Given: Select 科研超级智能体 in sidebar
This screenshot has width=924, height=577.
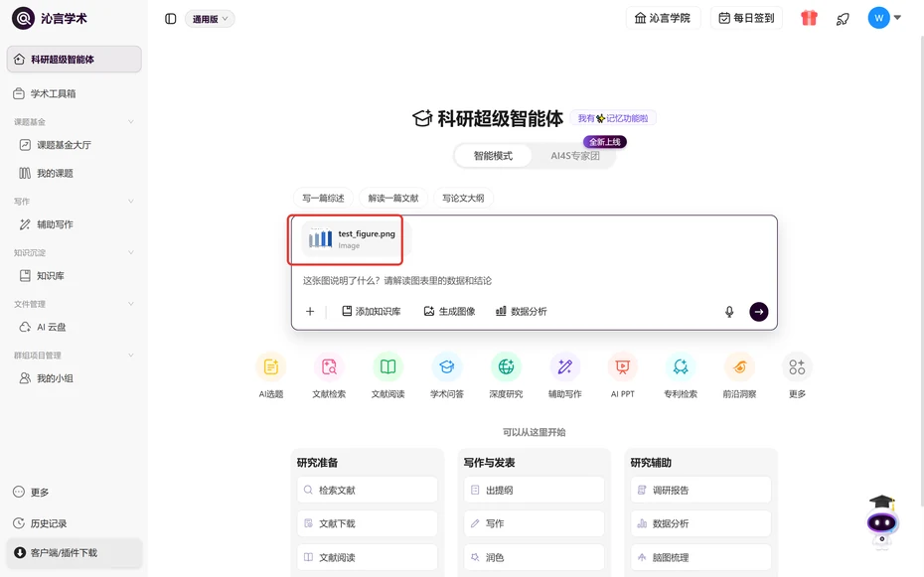Looking at the screenshot, I should (x=75, y=59).
